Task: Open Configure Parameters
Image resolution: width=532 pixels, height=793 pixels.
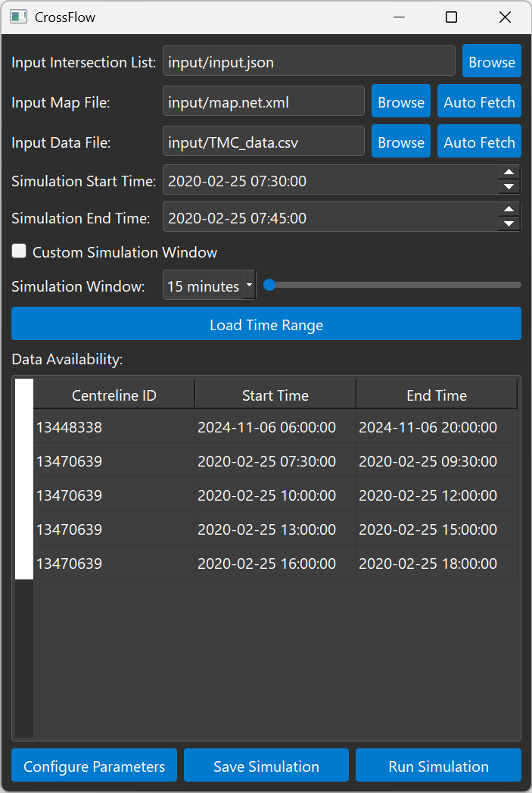Action: pos(94,766)
